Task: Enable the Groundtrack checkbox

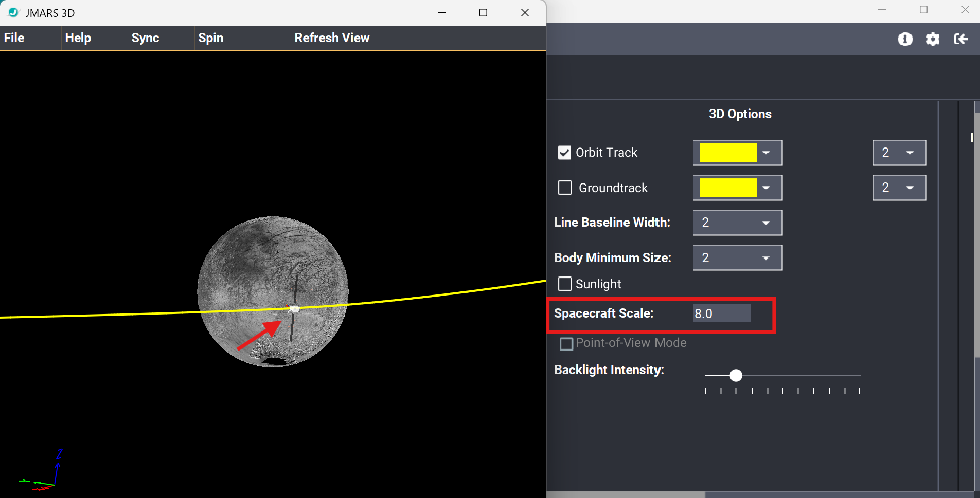Action: click(x=565, y=188)
